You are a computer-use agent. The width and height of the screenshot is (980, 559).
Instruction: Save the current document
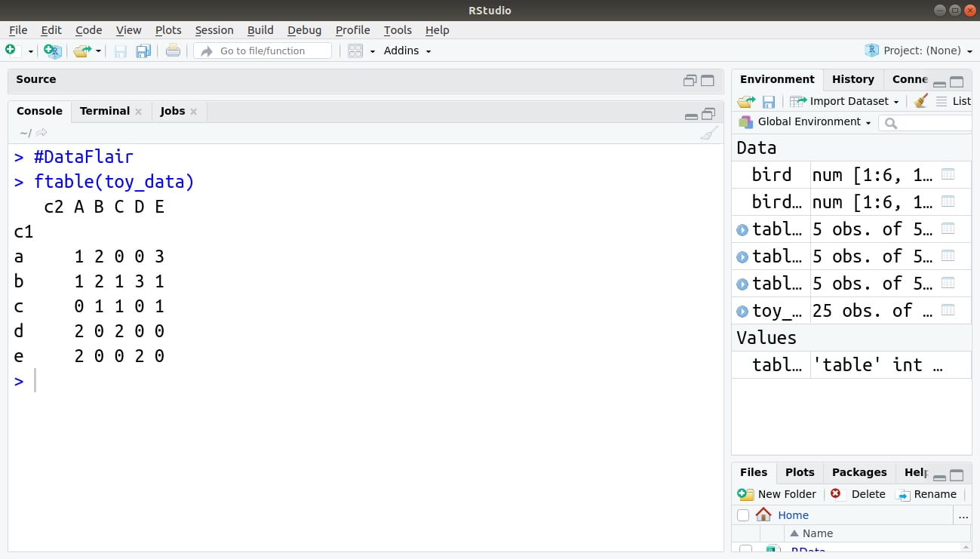(120, 51)
